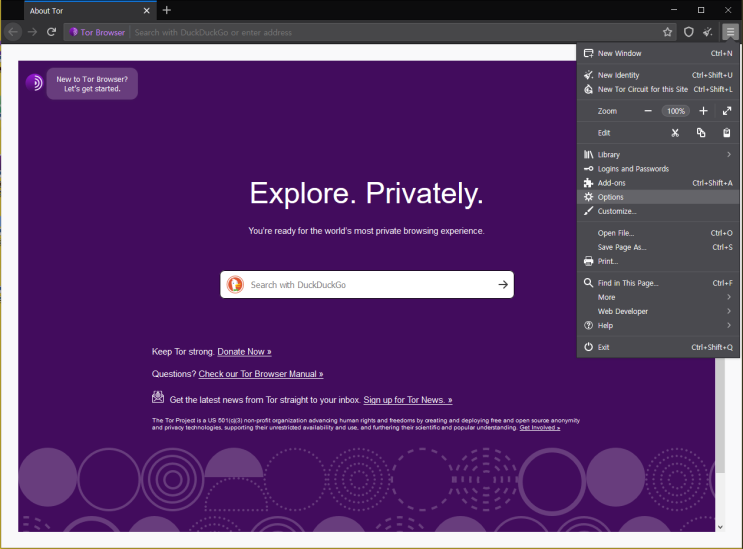
Task: Cut selection using the scissors icon
Action: click(x=675, y=133)
